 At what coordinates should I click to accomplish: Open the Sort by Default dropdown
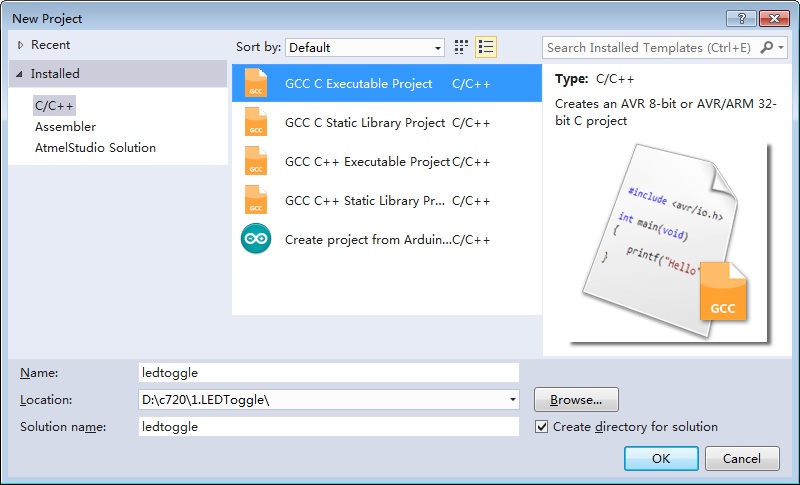(365, 47)
